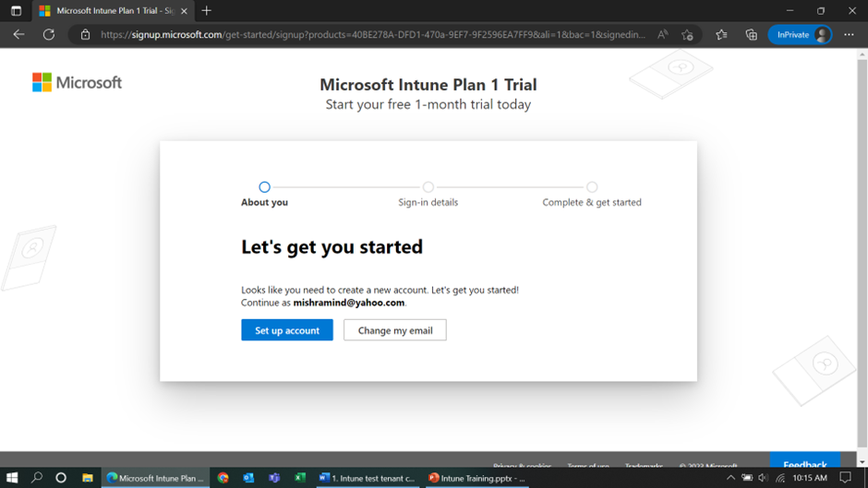Click the About you step circle

(265, 187)
